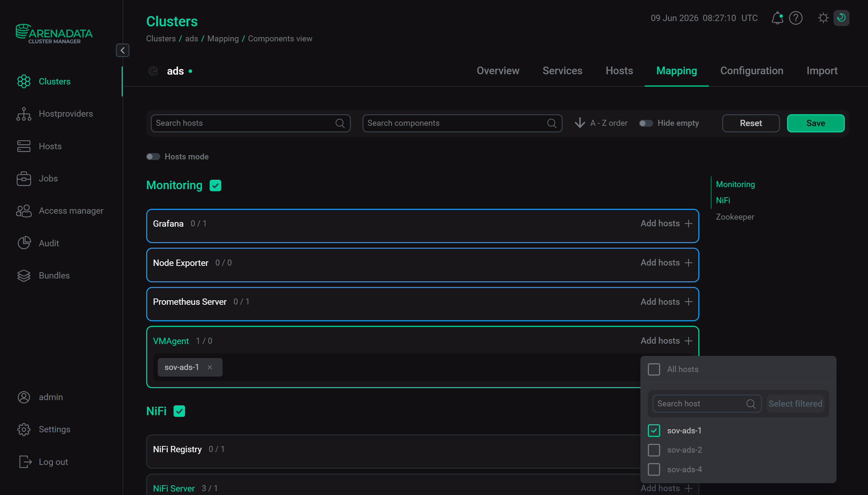Click the plus icon on Grafana row

coord(689,224)
